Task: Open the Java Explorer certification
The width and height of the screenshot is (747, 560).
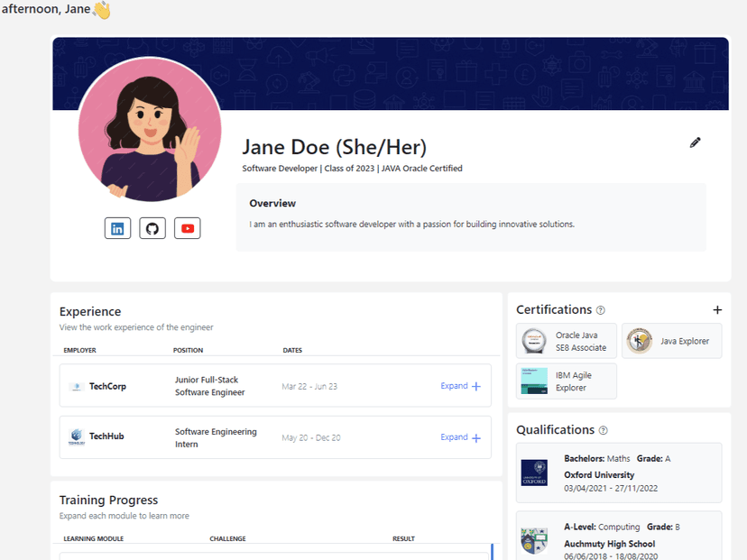Action: 671,341
